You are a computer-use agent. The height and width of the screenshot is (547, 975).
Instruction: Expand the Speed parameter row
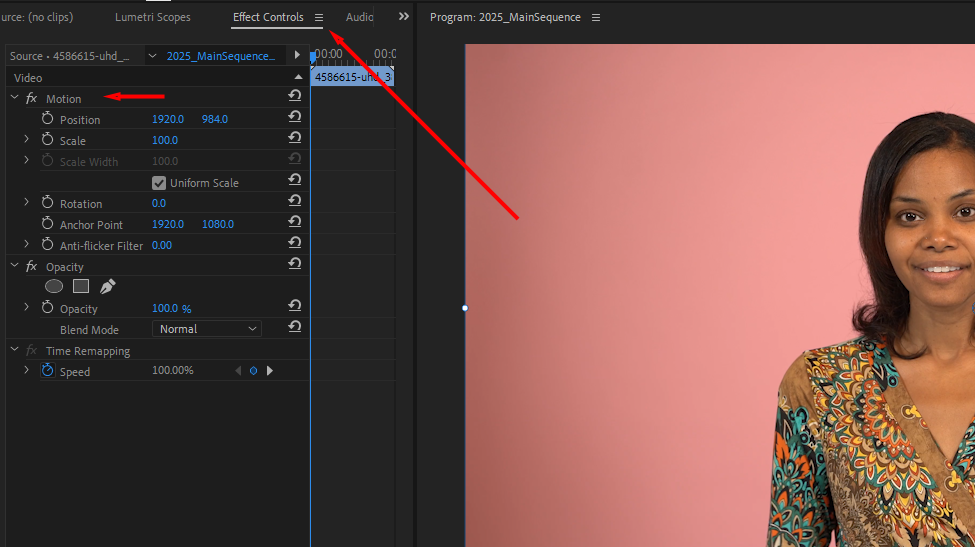(x=26, y=370)
